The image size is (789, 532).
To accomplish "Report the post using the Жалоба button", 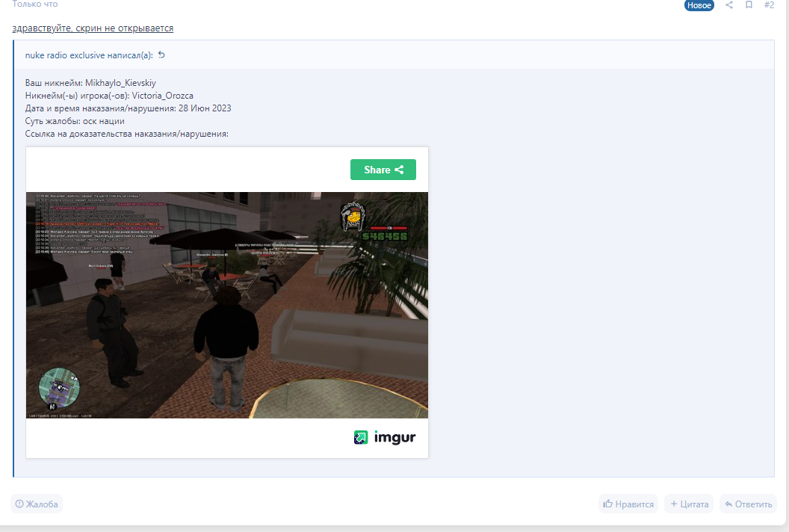I will coord(37,504).
